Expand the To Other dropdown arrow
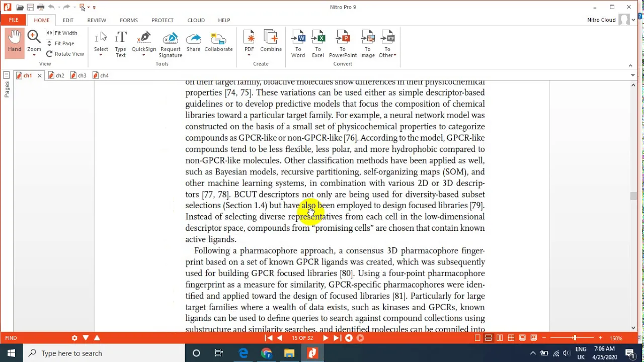Screen dimensions: 644x362 point(395,55)
